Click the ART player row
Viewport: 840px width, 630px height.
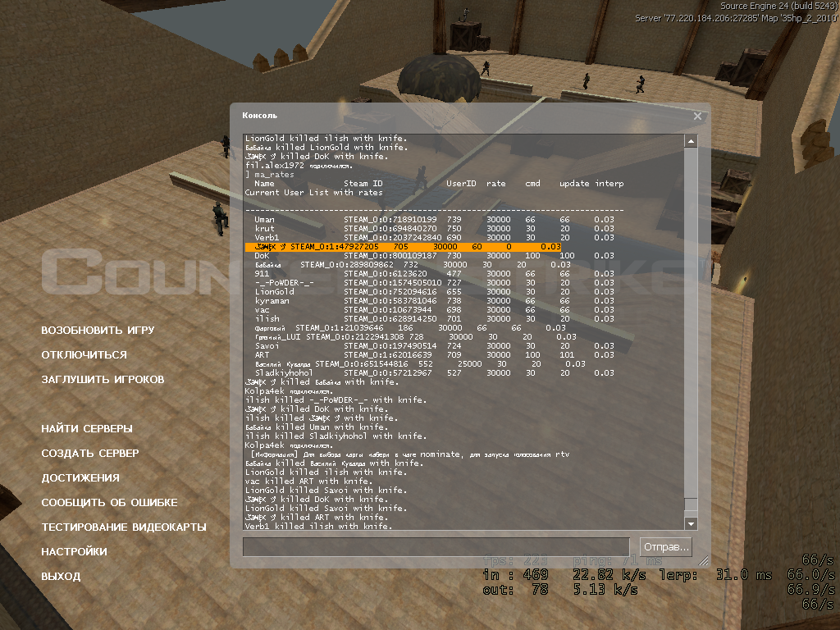tap(435, 355)
